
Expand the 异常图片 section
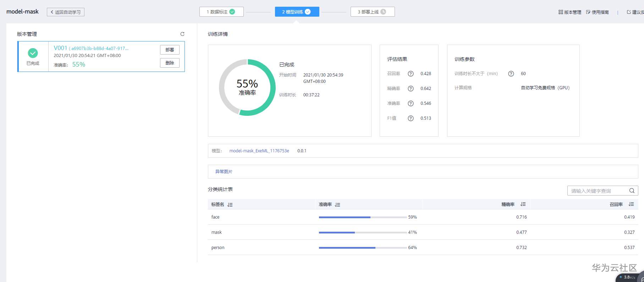click(x=224, y=172)
